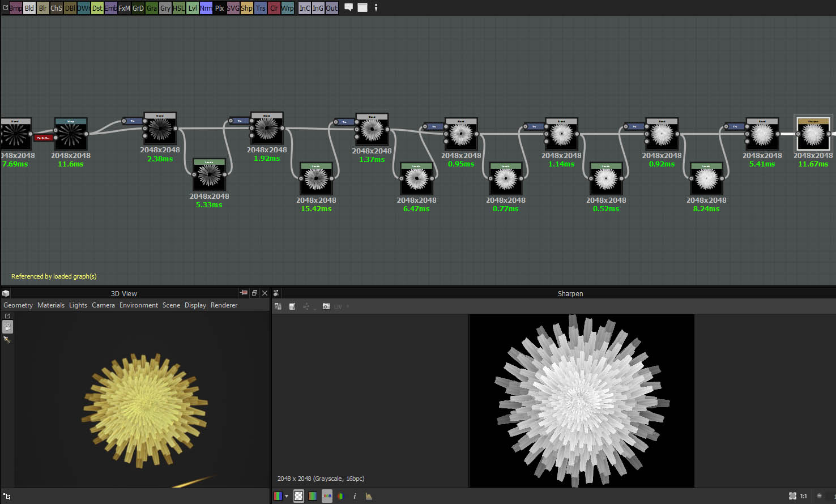Toggle the transparency checkerboard background
The width and height of the screenshot is (836, 504).
pyautogui.click(x=298, y=496)
